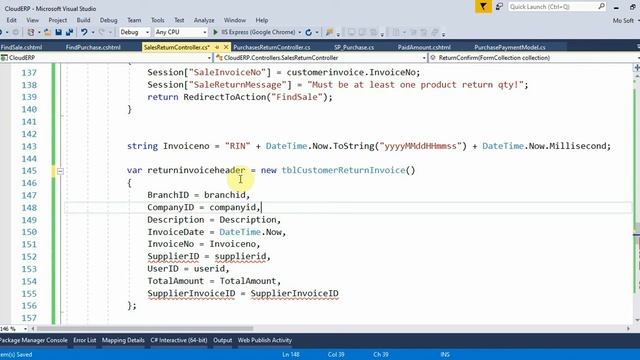This screenshot has width=640, height=360.
Task: Open the Build menu
Action: (83, 20)
